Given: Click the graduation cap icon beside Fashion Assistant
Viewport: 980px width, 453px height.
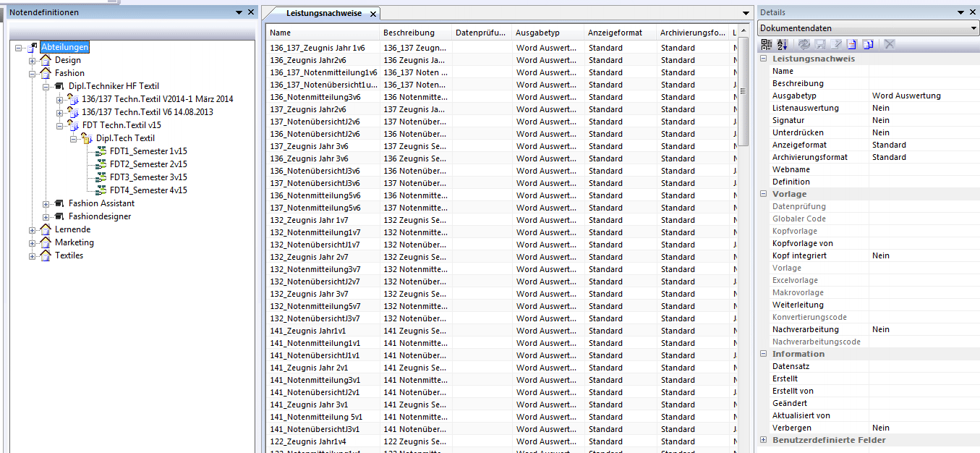Looking at the screenshot, I should pos(59,203).
